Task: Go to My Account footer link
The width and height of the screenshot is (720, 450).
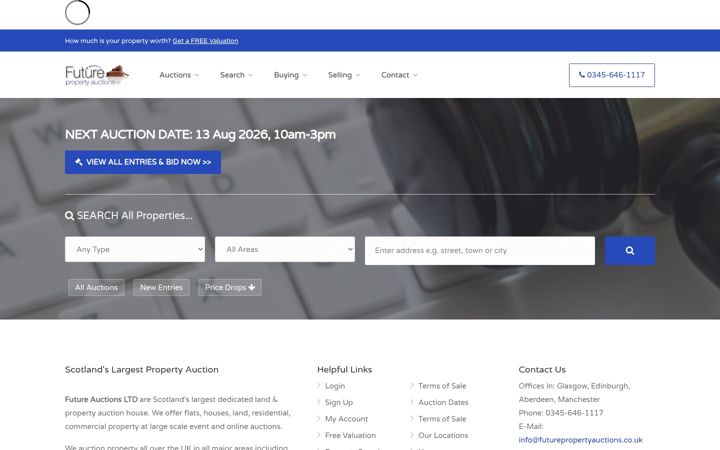Action: (x=346, y=419)
